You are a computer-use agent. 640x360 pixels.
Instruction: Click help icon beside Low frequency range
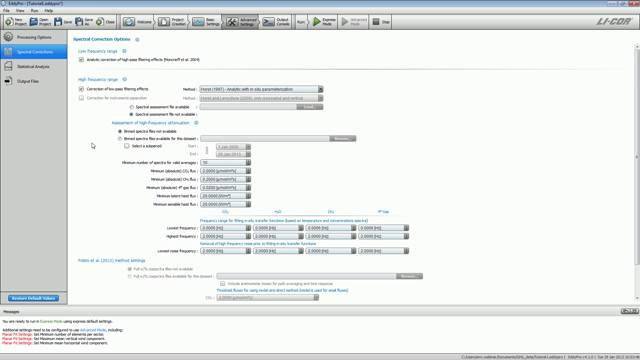click(x=124, y=51)
